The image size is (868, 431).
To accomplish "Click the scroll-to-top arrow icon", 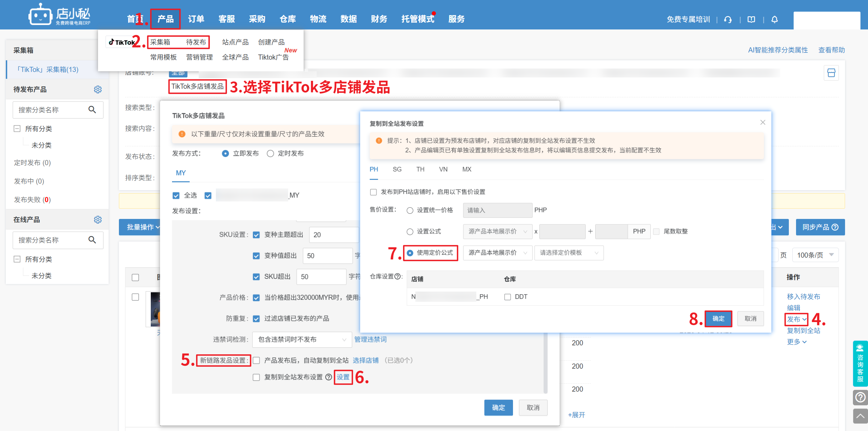I will (x=860, y=416).
